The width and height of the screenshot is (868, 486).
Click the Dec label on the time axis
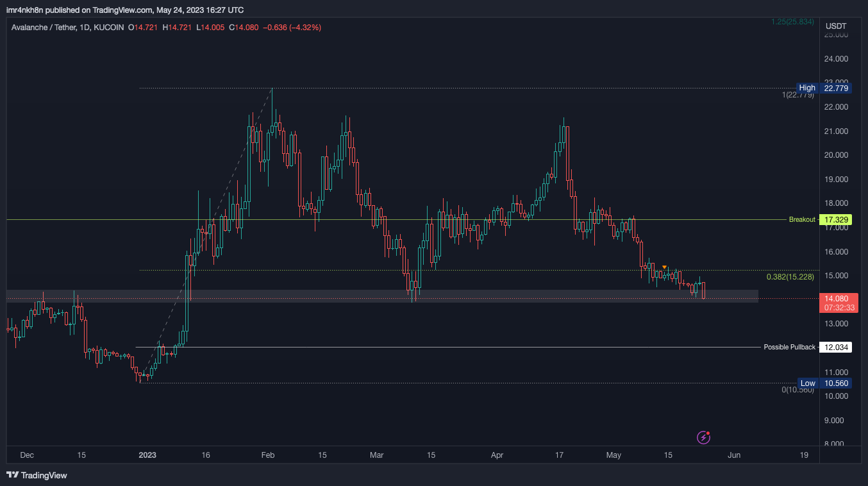click(27, 455)
